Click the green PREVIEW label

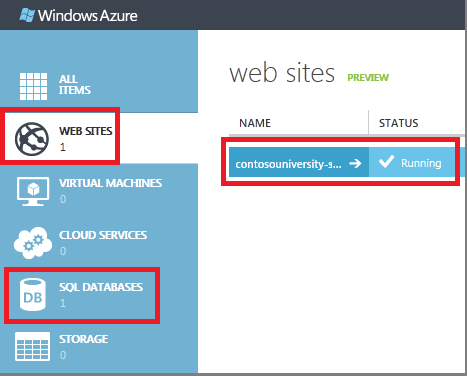click(x=368, y=77)
